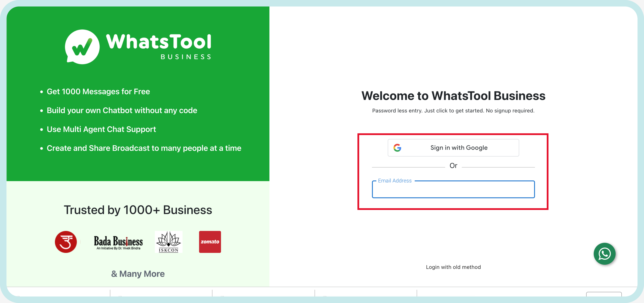Click 'Use Multi Agent Chat Support' text
Viewport: 644px width, 303px height.
pos(101,129)
